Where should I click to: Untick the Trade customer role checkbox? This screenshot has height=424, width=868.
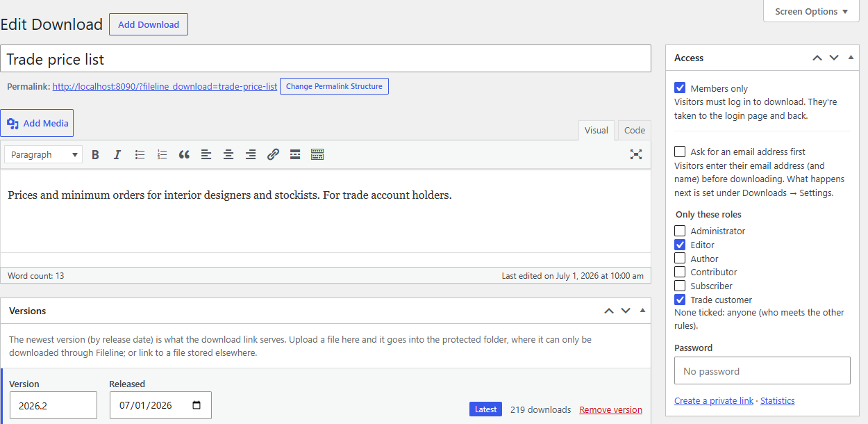click(x=681, y=300)
